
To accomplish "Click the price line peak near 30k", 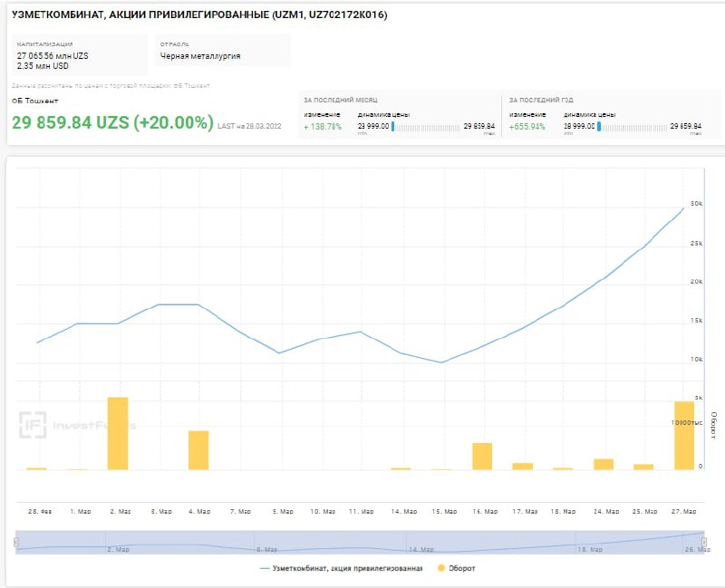I will (682, 208).
